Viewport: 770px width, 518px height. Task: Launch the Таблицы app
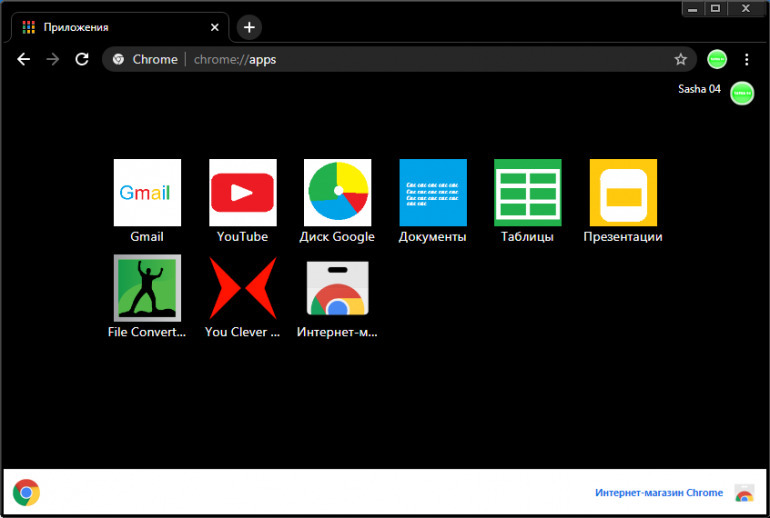tap(527, 193)
